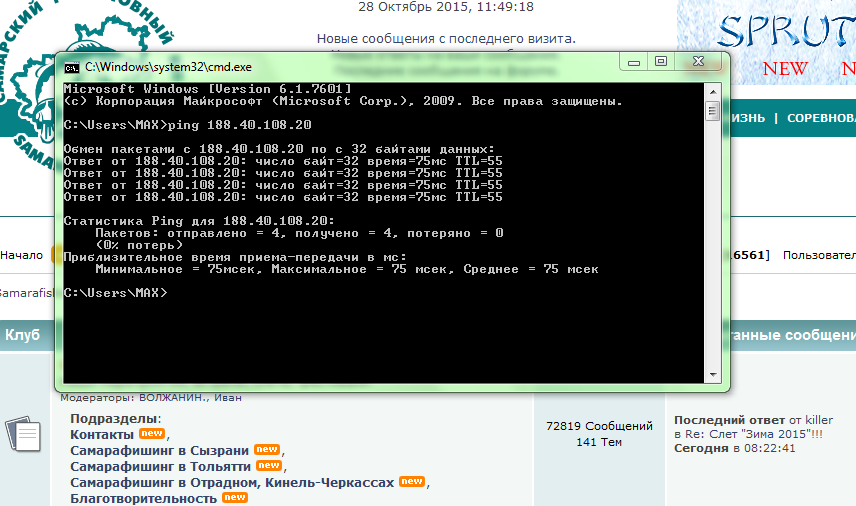
Task: Maximize the cmd.exe console window
Action: click(x=660, y=62)
